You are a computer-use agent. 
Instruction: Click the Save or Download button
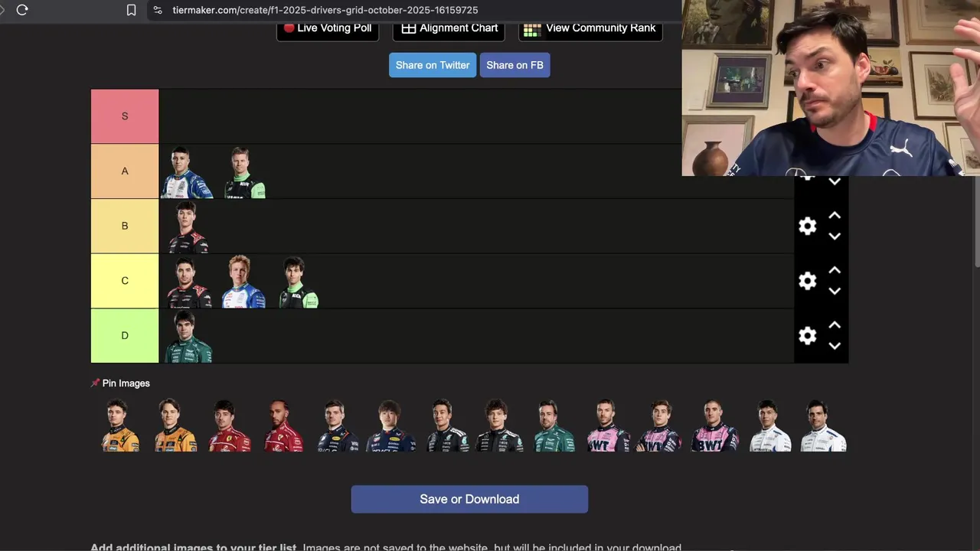tap(469, 499)
